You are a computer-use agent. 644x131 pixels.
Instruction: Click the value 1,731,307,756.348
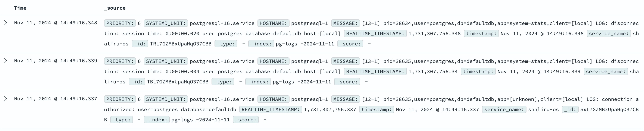click(x=435, y=33)
